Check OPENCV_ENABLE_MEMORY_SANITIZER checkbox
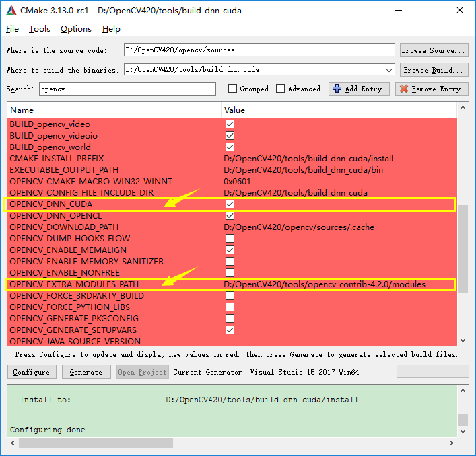Viewport: 476px width, 456px height. 230,262
